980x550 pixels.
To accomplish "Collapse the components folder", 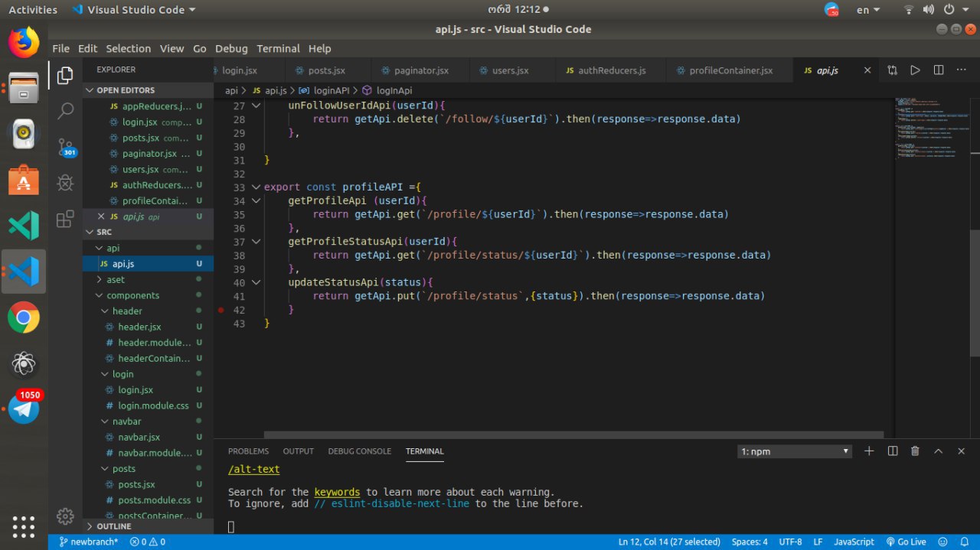I will coord(132,295).
